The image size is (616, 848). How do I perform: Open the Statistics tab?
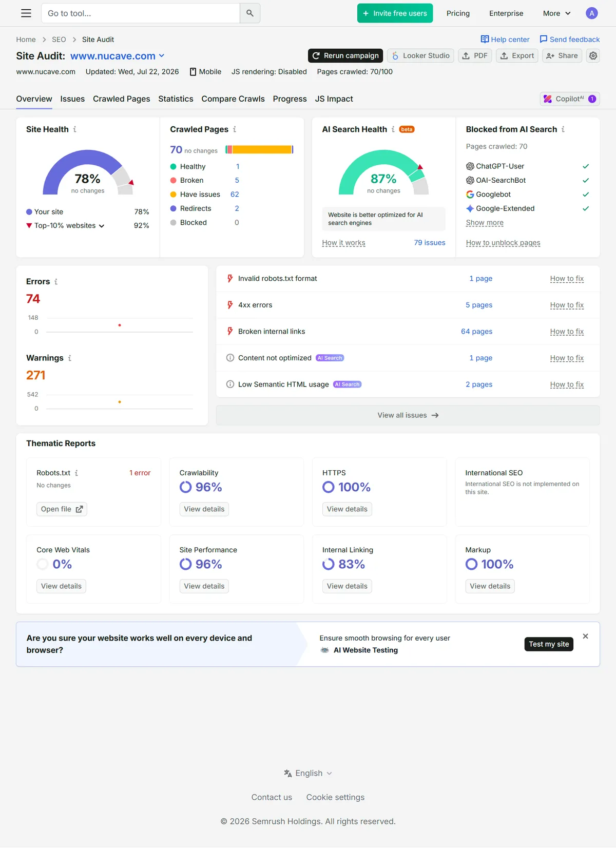point(176,99)
